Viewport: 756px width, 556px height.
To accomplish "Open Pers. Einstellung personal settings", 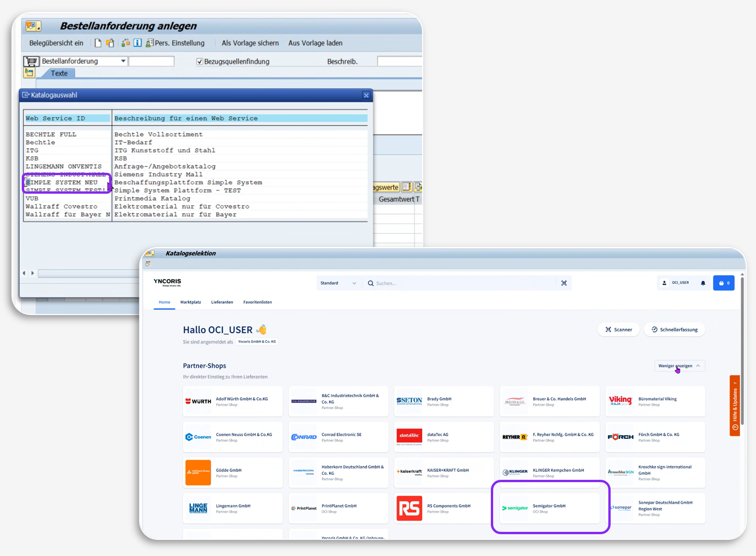I will pos(175,43).
